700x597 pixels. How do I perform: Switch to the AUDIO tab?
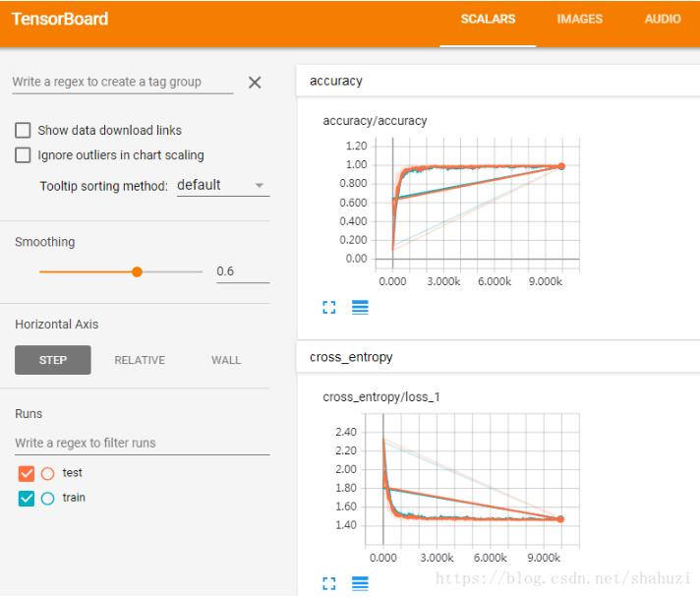pyautogui.click(x=663, y=20)
